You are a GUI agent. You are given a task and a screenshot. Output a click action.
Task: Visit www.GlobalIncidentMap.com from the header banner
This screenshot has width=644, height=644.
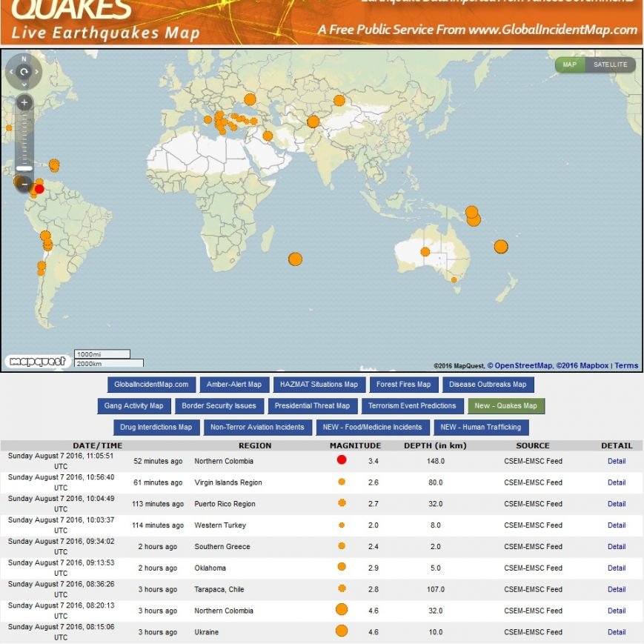(x=553, y=30)
